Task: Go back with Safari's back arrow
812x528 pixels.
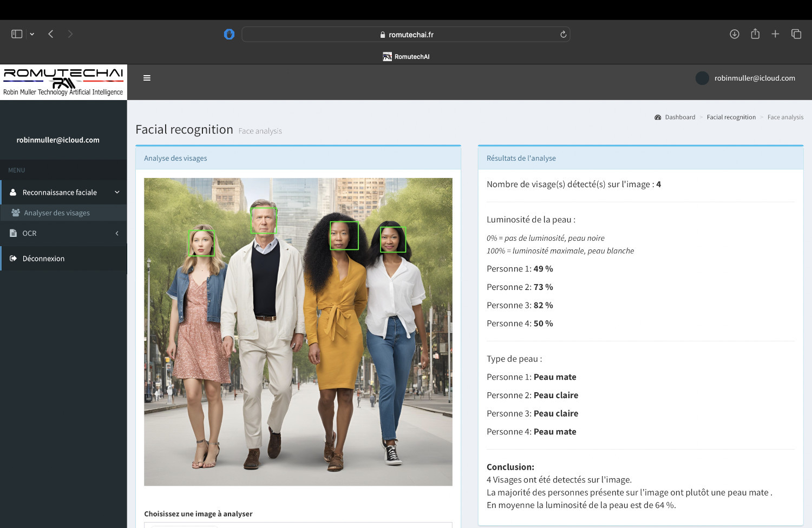Action: coord(51,34)
